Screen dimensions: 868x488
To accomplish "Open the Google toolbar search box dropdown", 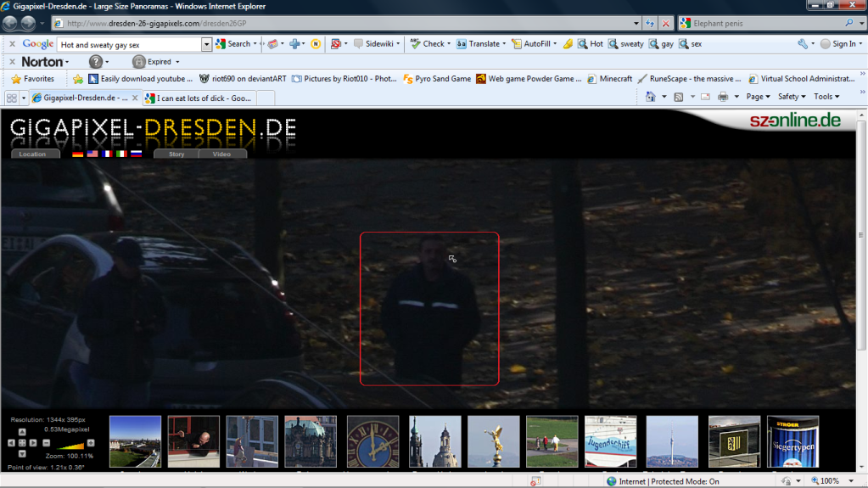I will (x=206, y=44).
